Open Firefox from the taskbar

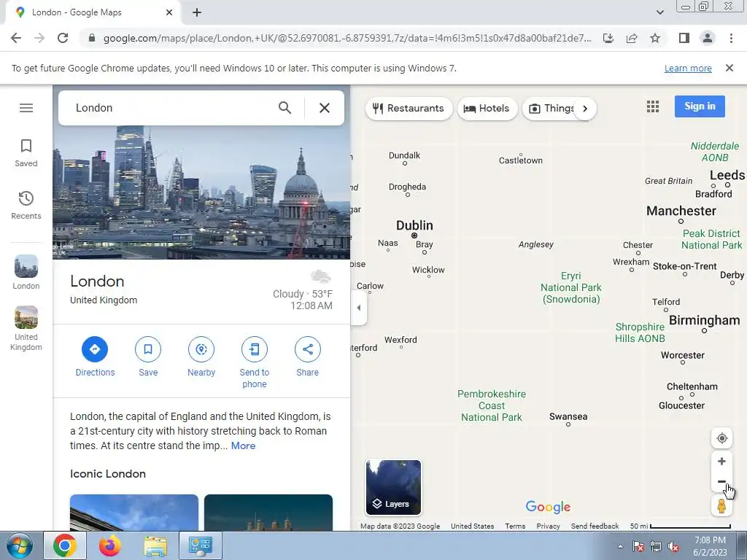click(110, 545)
